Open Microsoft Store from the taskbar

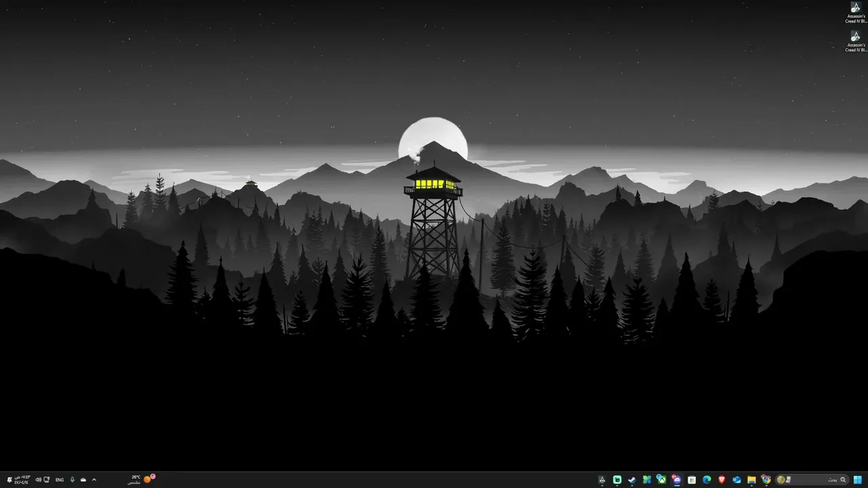click(x=692, y=480)
